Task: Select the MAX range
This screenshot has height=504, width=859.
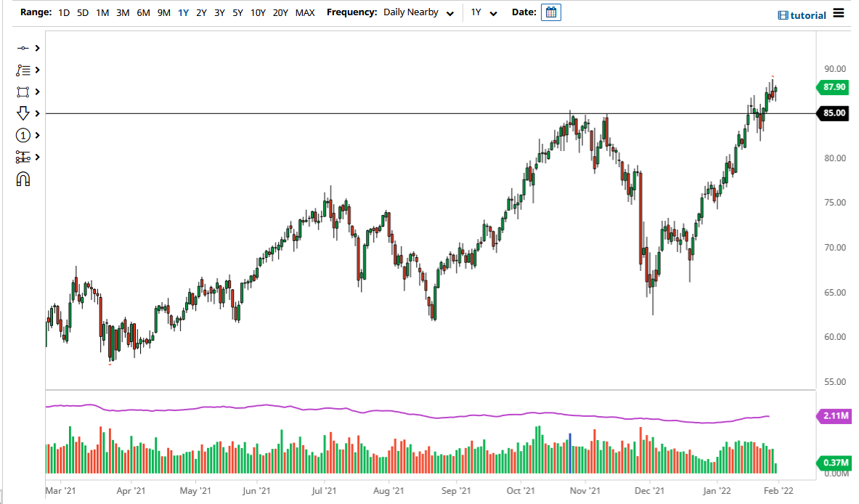Action: coord(305,12)
